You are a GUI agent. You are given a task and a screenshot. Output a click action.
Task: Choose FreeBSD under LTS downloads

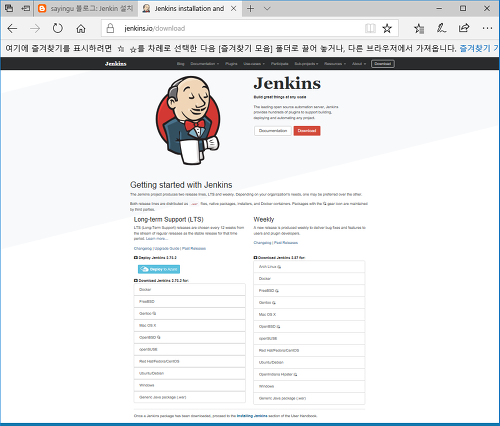tap(190, 302)
